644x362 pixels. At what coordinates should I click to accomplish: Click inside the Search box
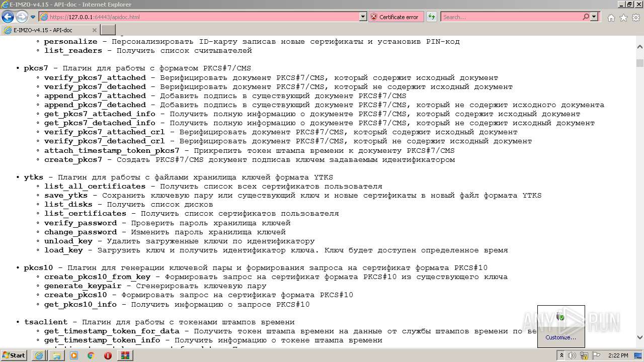(x=511, y=17)
